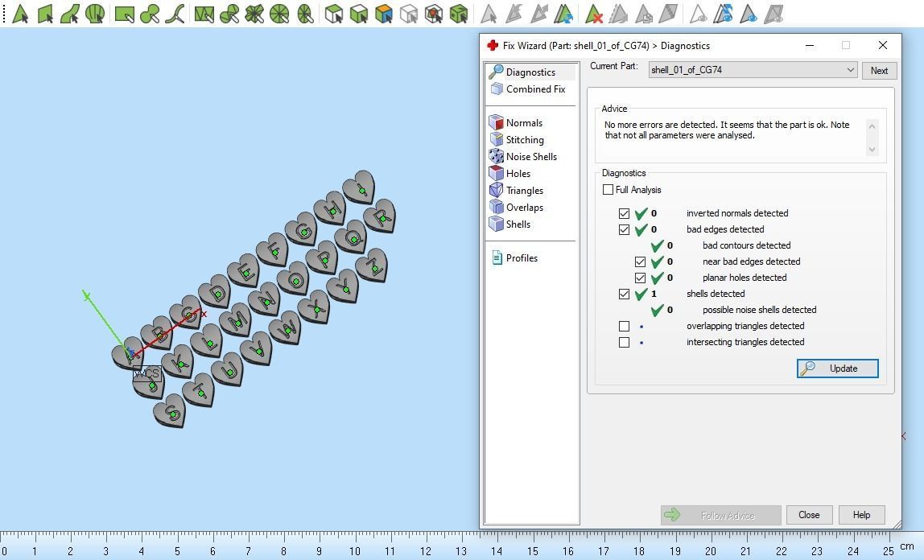Click the Advice box scroll-down arrow
The width and height of the screenshot is (924, 560).
click(x=872, y=150)
